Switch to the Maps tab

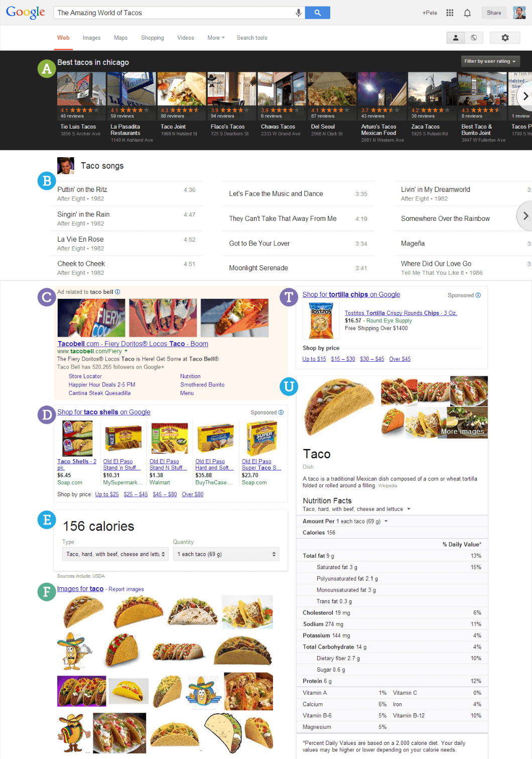coord(120,38)
